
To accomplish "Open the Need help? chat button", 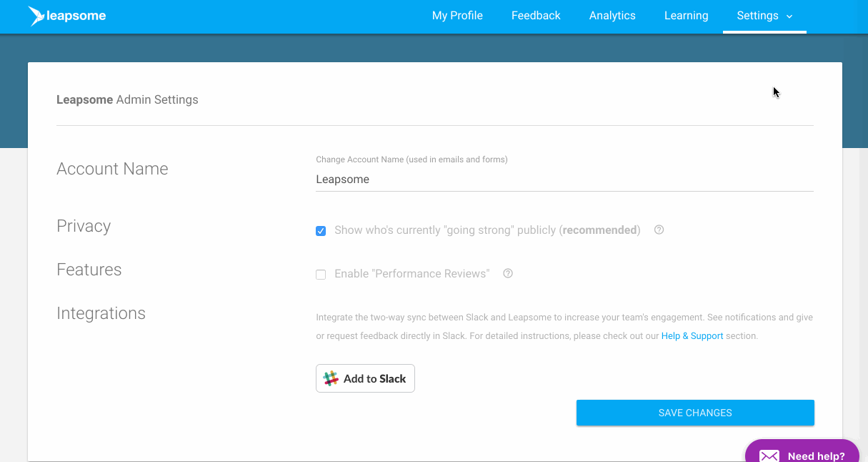I will (802, 451).
